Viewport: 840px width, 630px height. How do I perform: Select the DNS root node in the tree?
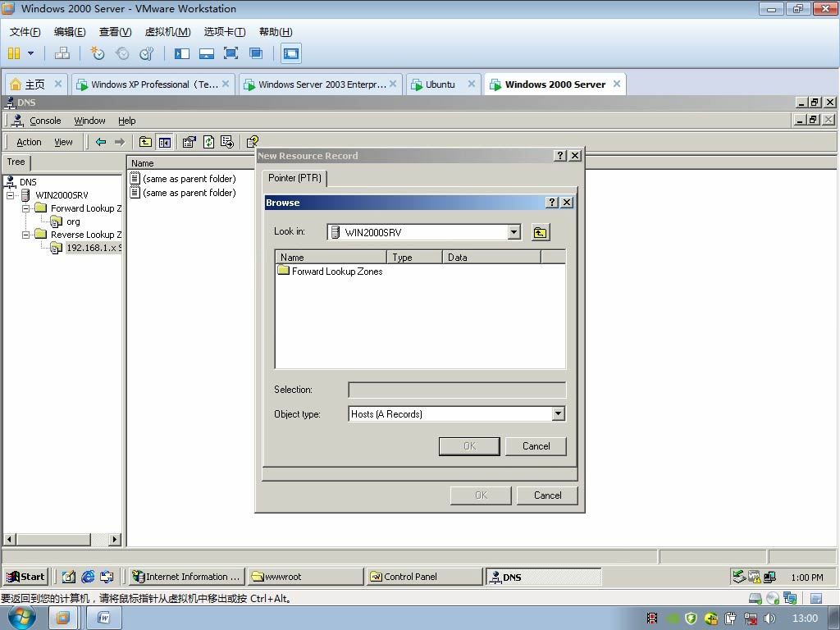tap(28, 182)
